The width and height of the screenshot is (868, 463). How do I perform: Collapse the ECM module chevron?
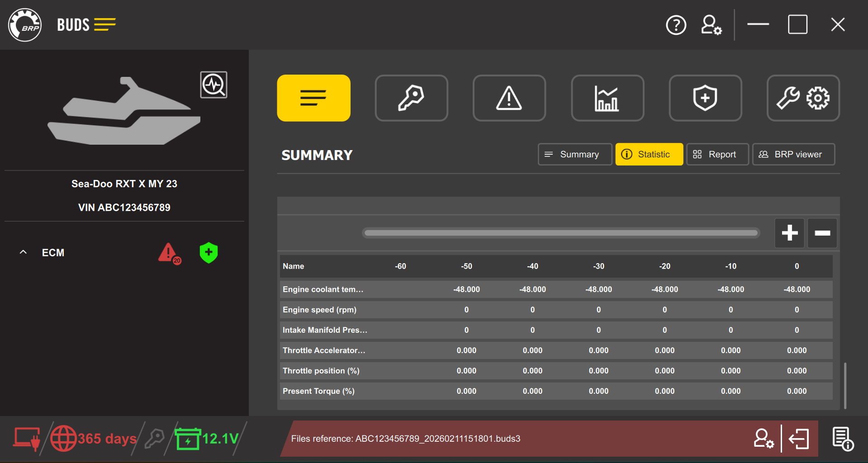(x=24, y=252)
